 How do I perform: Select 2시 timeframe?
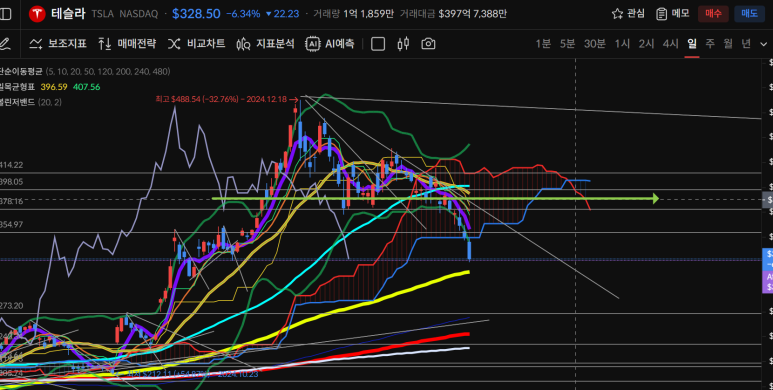[646, 44]
